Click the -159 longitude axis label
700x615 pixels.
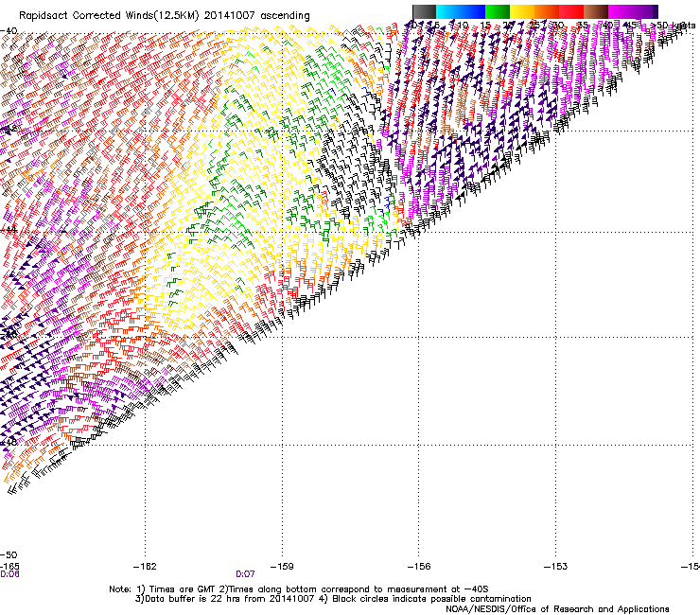point(282,567)
